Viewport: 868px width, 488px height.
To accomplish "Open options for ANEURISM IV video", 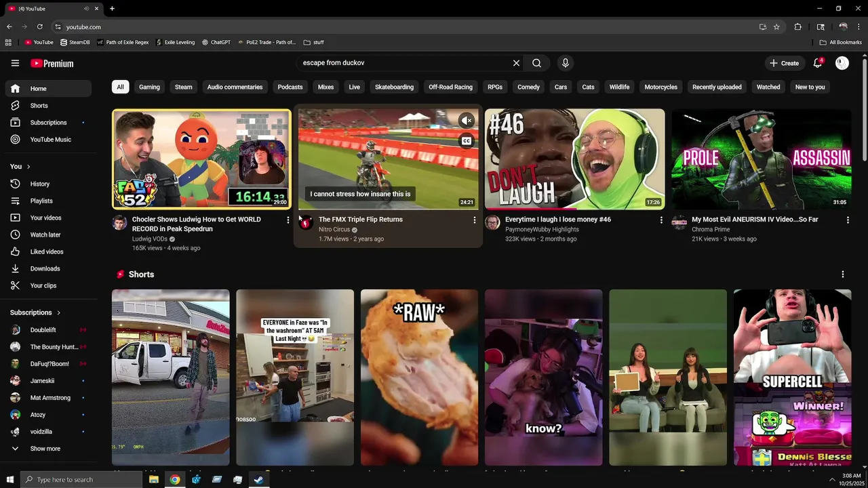I will (848, 220).
